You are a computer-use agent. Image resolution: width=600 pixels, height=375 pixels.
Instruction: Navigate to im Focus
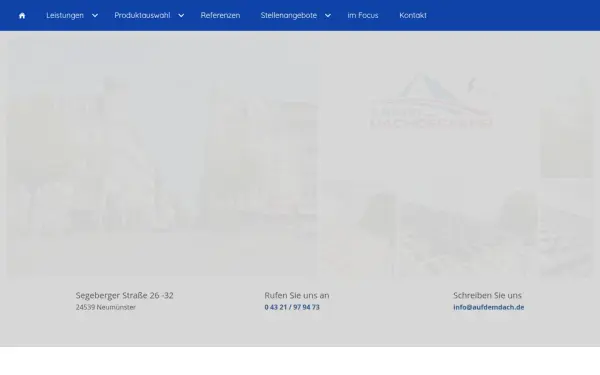pos(363,15)
